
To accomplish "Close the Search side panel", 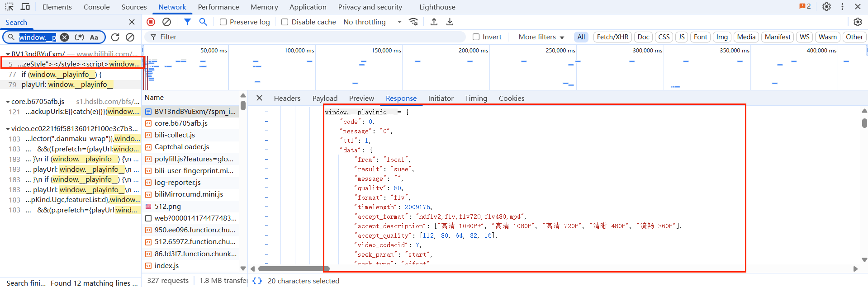I will (132, 22).
